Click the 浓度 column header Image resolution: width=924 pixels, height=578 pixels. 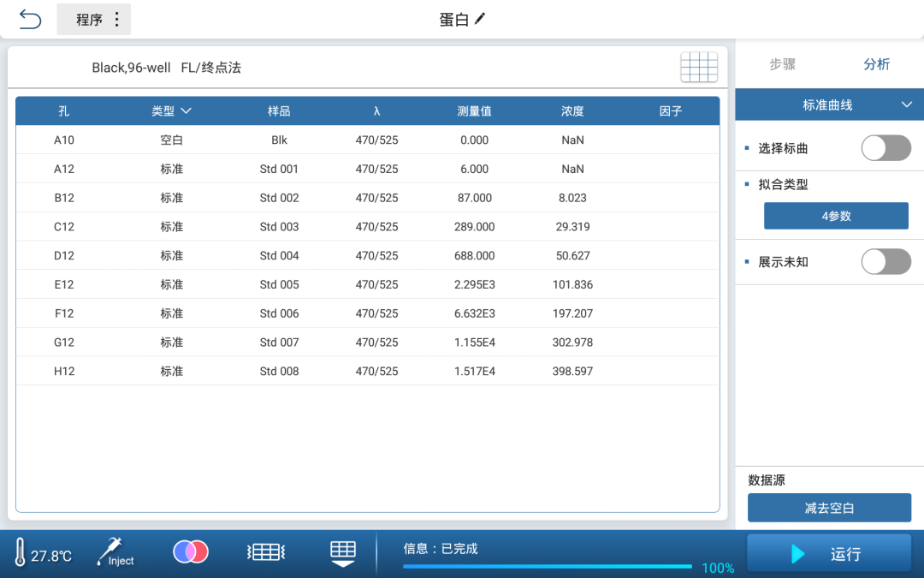click(572, 110)
